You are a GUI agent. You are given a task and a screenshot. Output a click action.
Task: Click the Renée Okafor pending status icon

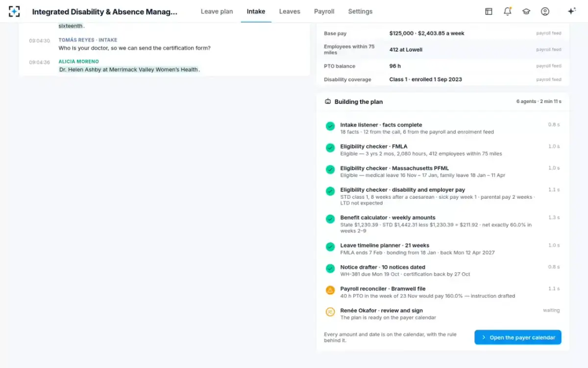pos(330,312)
